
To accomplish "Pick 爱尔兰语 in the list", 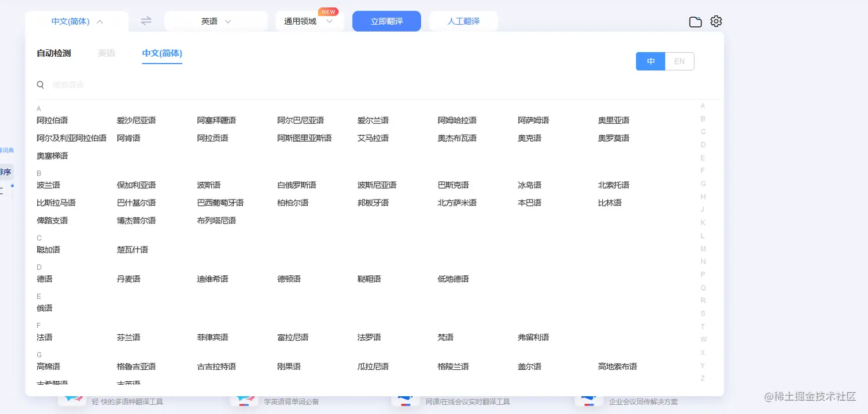I will point(373,120).
